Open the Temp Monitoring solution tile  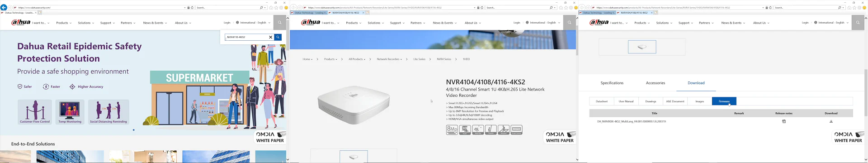70,112
